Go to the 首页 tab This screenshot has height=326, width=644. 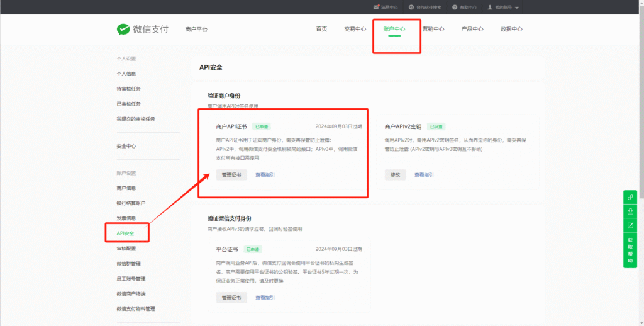(x=321, y=29)
